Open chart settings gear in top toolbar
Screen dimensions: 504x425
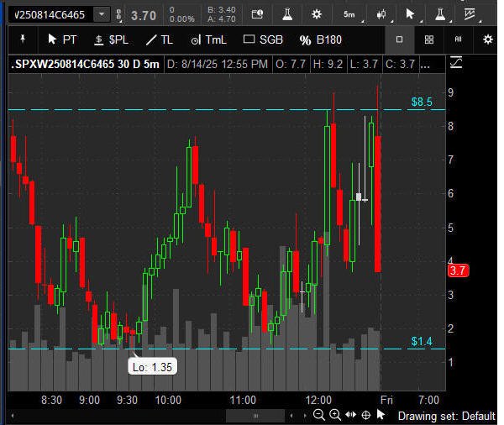pos(317,14)
